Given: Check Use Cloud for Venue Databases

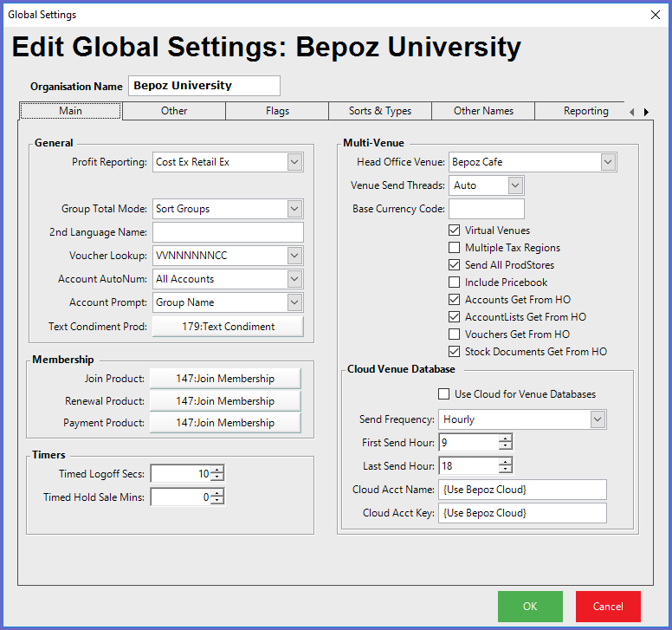Looking at the screenshot, I should click(444, 393).
